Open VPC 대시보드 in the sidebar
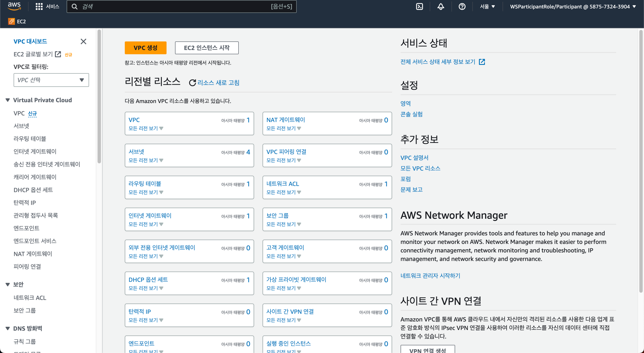Viewport: 644px width, 353px height. tap(30, 41)
